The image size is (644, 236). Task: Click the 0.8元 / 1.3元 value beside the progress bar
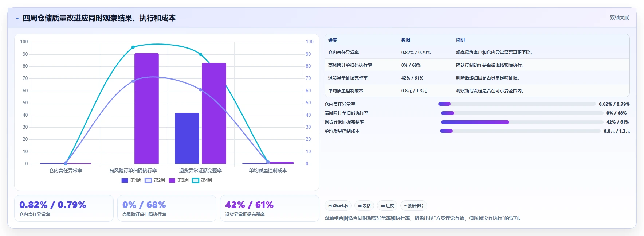(x=617, y=131)
